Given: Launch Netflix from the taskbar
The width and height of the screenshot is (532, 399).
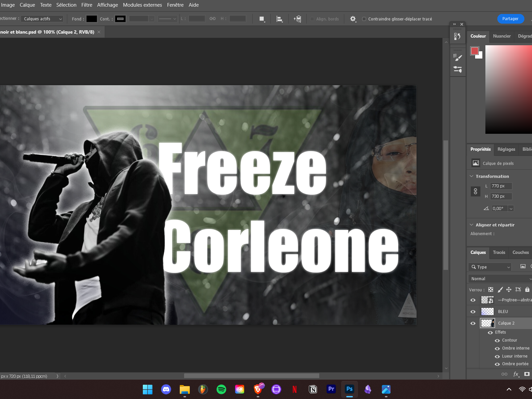Looking at the screenshot, I should coord(295,389).
